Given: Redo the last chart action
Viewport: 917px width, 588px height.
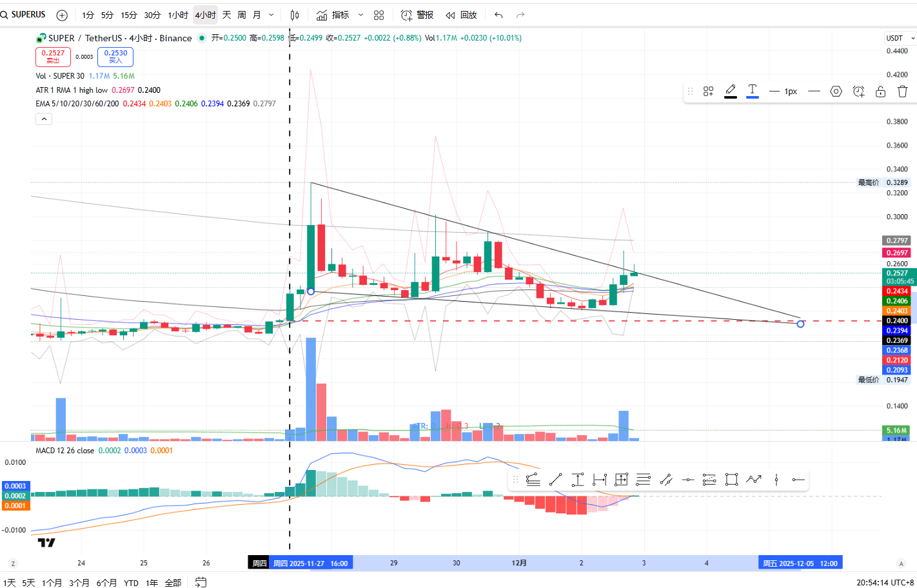Looking at the screenshot, I should coord(520,15).
